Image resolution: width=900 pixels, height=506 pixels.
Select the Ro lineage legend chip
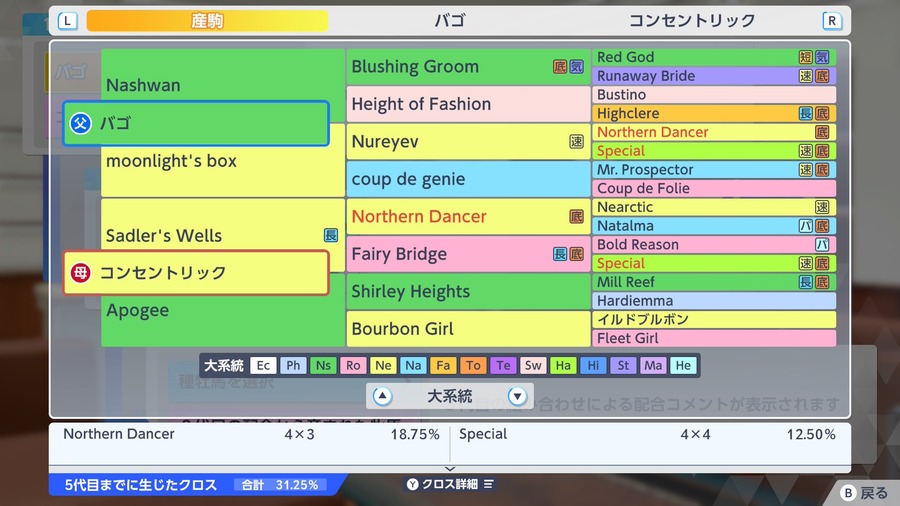(x=353, y=365)
